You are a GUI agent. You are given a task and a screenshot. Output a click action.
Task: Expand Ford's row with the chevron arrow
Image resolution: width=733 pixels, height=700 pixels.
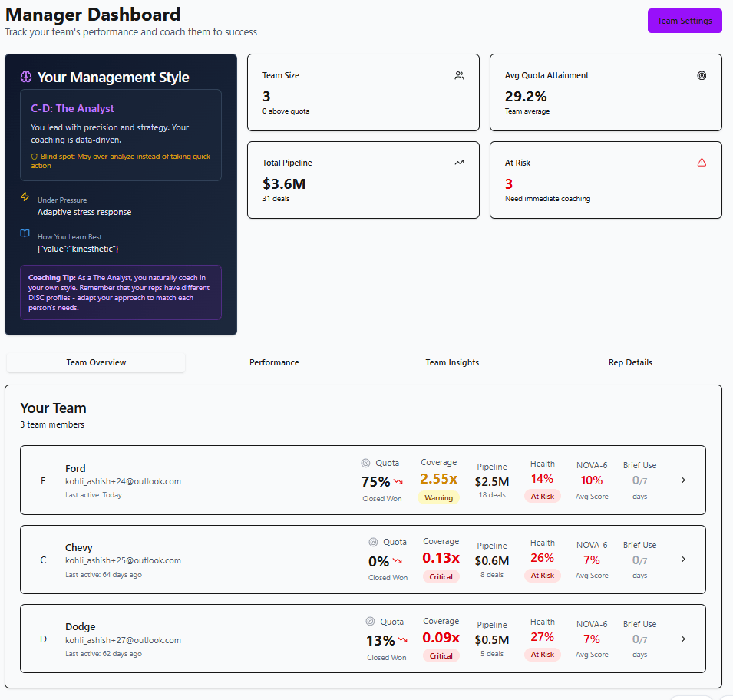(683, 480)
